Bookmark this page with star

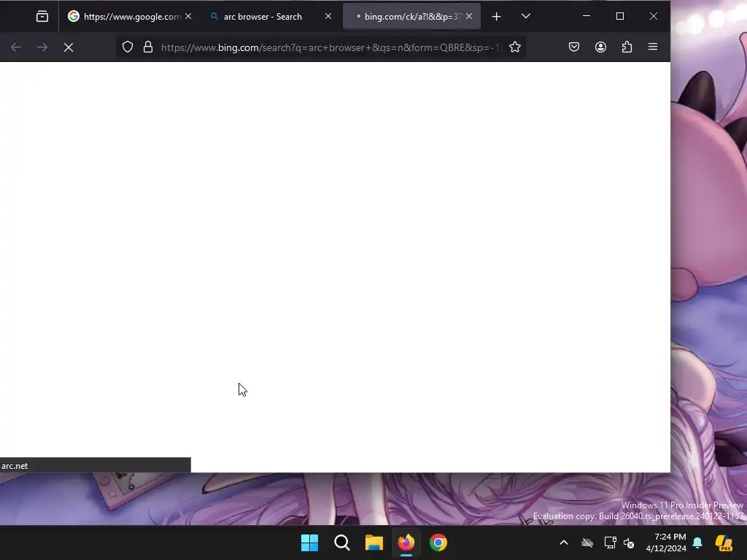click(515, 47)
